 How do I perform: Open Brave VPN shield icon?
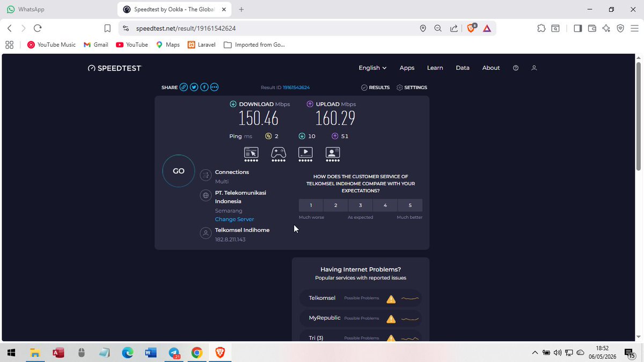[620, 28]
